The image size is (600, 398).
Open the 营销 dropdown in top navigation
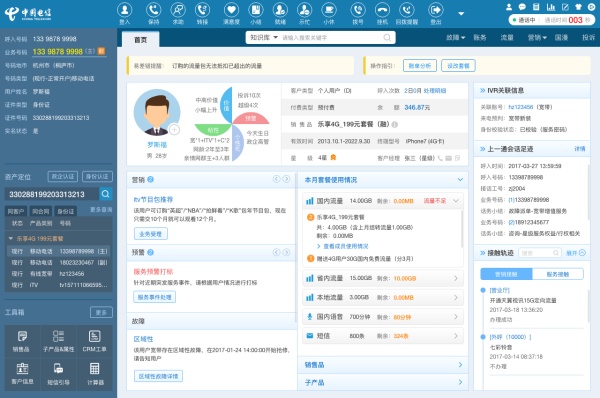537,38
